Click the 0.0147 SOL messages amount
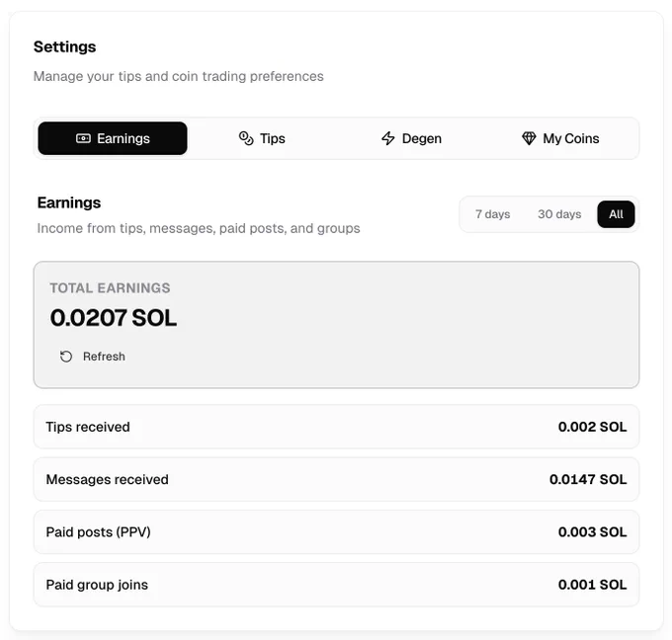The image size is (672, 640). 588,479
